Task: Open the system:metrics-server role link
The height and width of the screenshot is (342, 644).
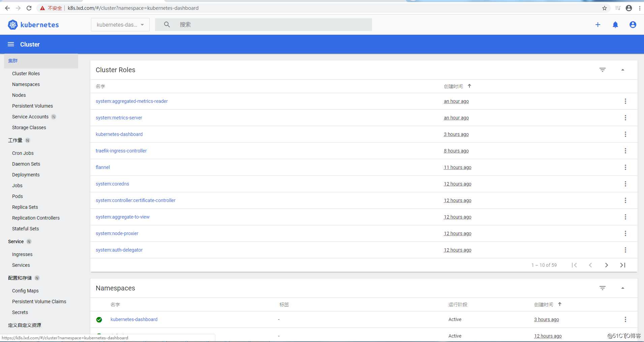Action: (119, 118)
